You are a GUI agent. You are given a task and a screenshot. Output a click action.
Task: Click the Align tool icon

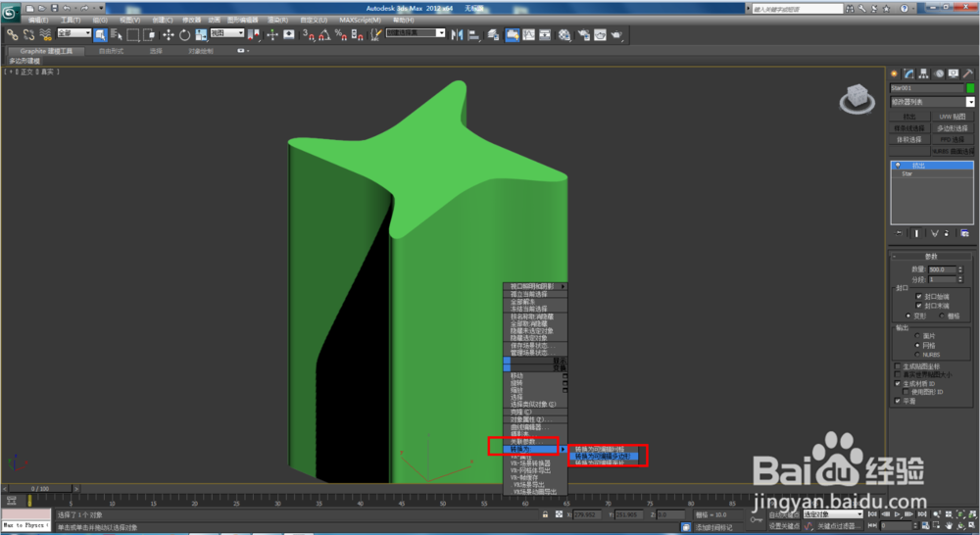[473, 35]
